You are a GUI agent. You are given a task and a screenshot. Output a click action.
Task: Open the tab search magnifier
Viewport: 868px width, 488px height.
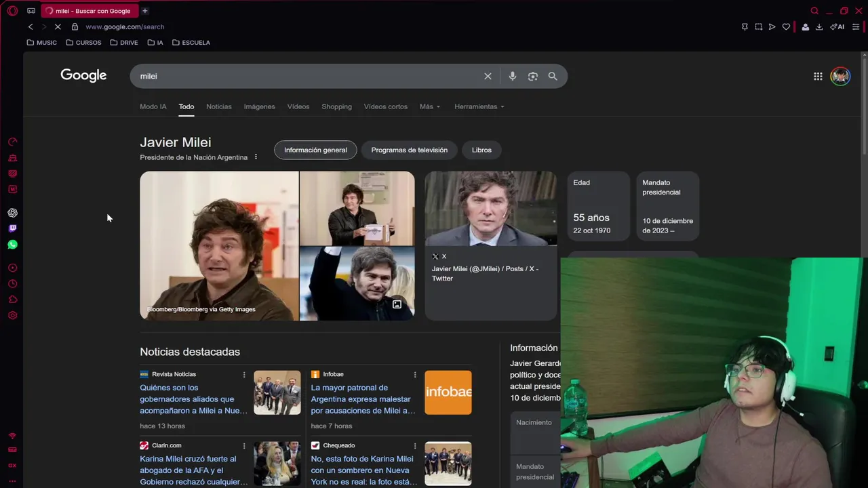(814, 11)
